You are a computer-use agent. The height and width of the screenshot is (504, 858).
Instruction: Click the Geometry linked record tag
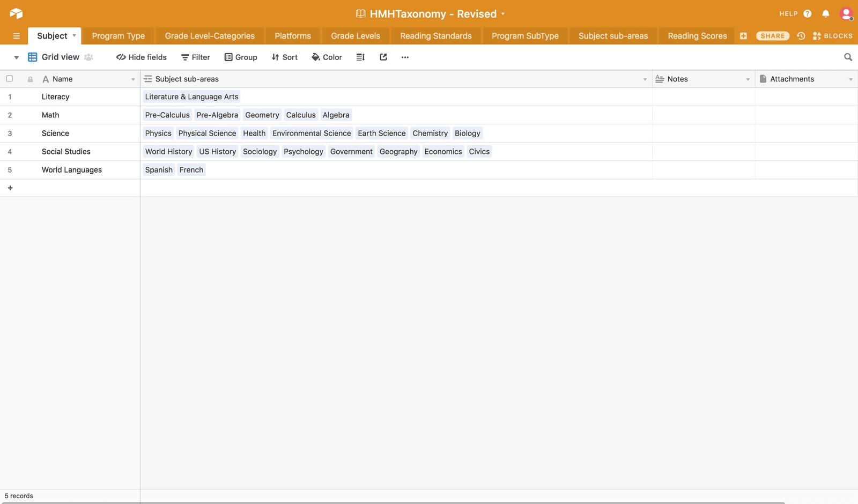(x=262, y=115)
